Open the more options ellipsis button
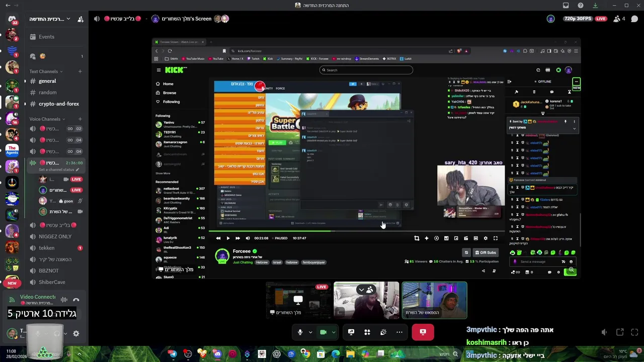644x362 pixels. click(399, 332)
